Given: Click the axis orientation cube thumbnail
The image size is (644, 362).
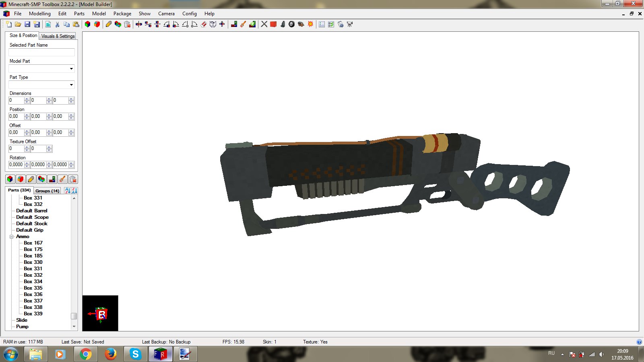Looking at the screenshot, I should [x=100, y=313].
